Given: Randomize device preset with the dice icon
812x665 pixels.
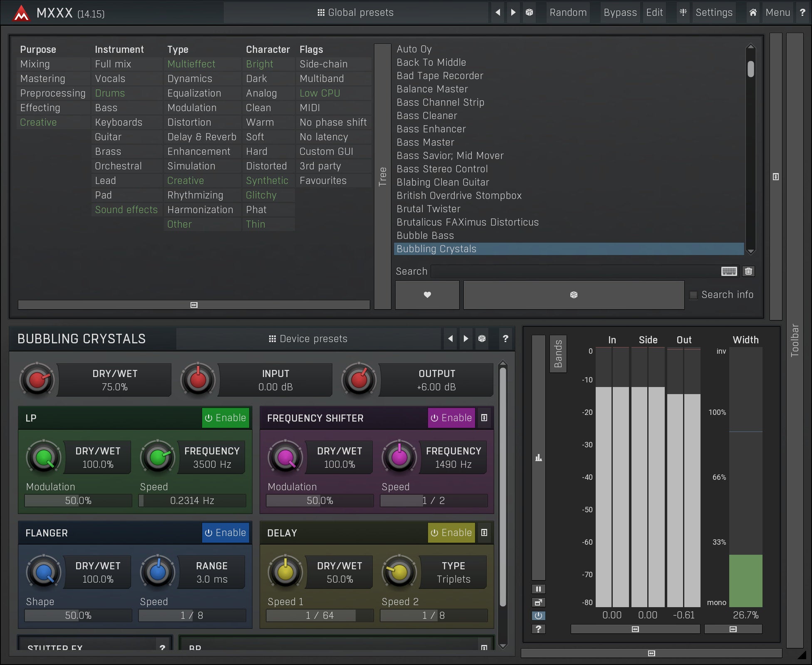Looking at the screenshot, I should point(482,338).
